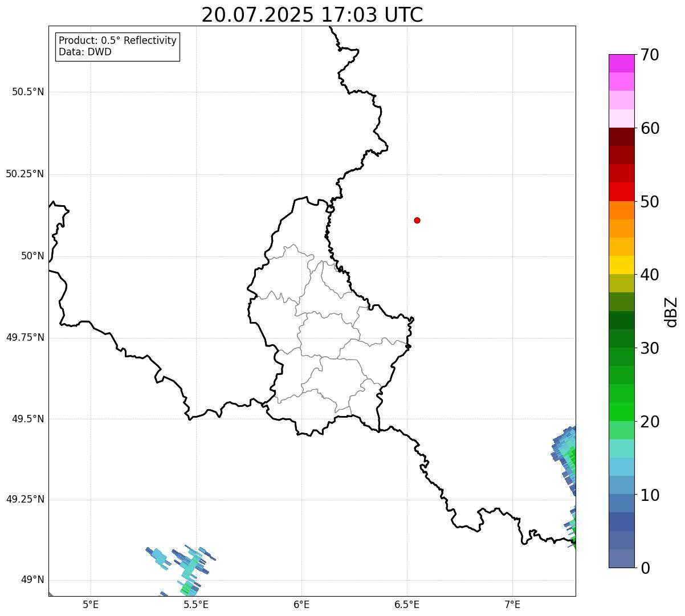Click the 50.25°N latitude label

point(25,174)
